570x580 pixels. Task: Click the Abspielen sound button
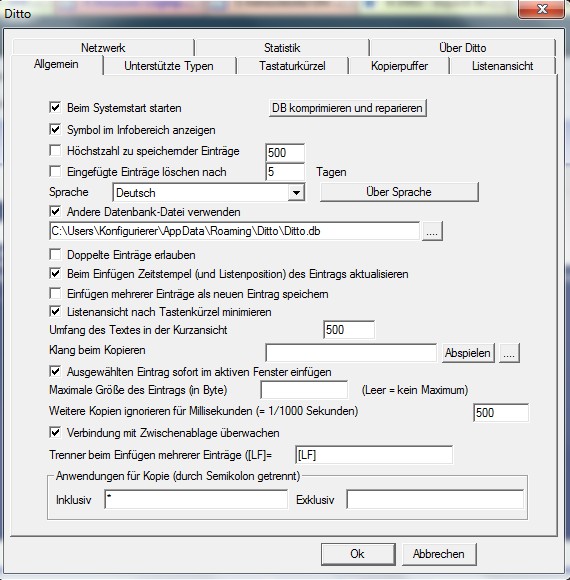point(468,353)
